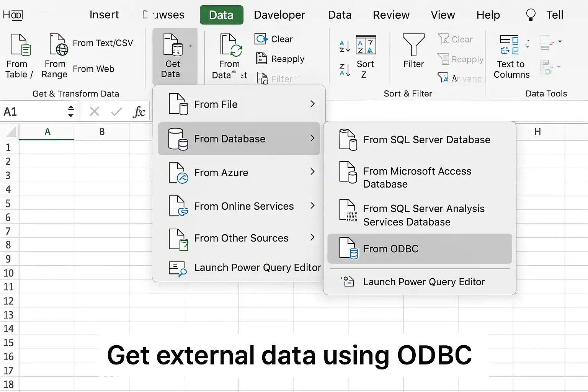Open the Sort dialog icon
The width and height of the screenshot is (588, 392).
pos(366,45)
